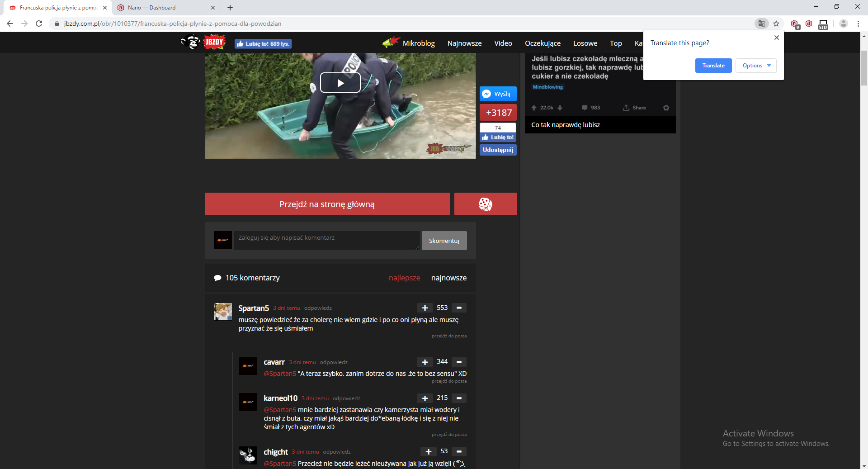Upvote Spartan5's comment with plus
Image resolution: width=868 pixels, height=469 pixels.
point(425,308)
